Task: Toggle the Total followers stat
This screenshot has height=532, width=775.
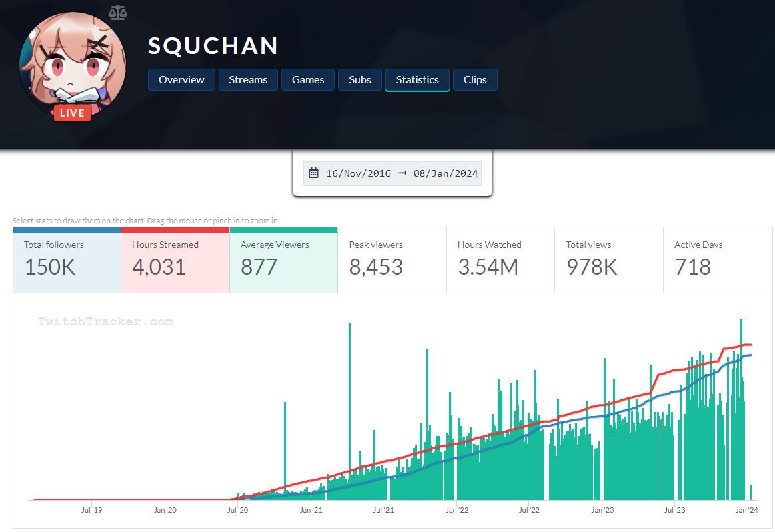Action: tap(67, 260)
